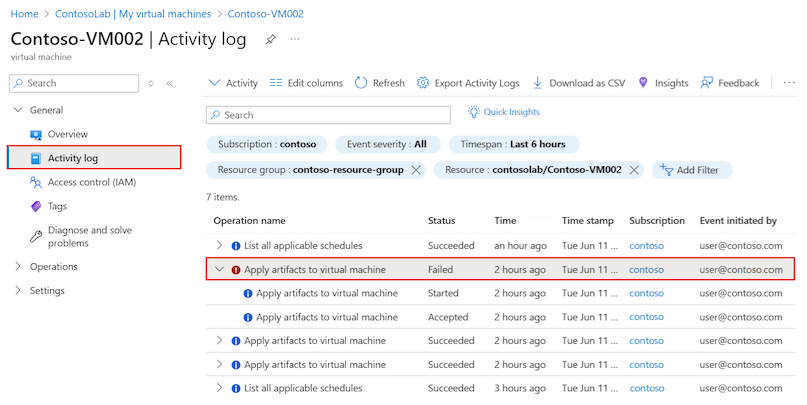807x405 pixels.
Task: Remove the Resource contosolab/Contoso-VM002 filter
Action: pos(633,171)
